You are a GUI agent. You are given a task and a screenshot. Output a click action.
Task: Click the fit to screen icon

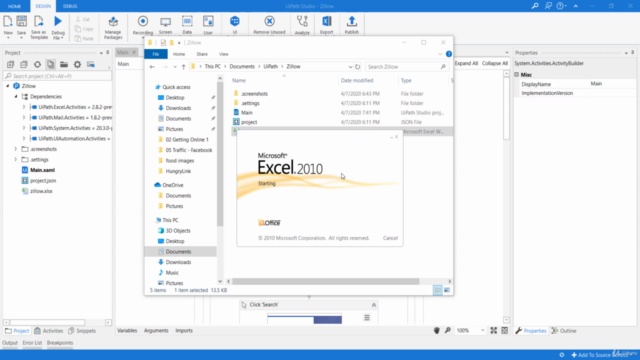493,331
